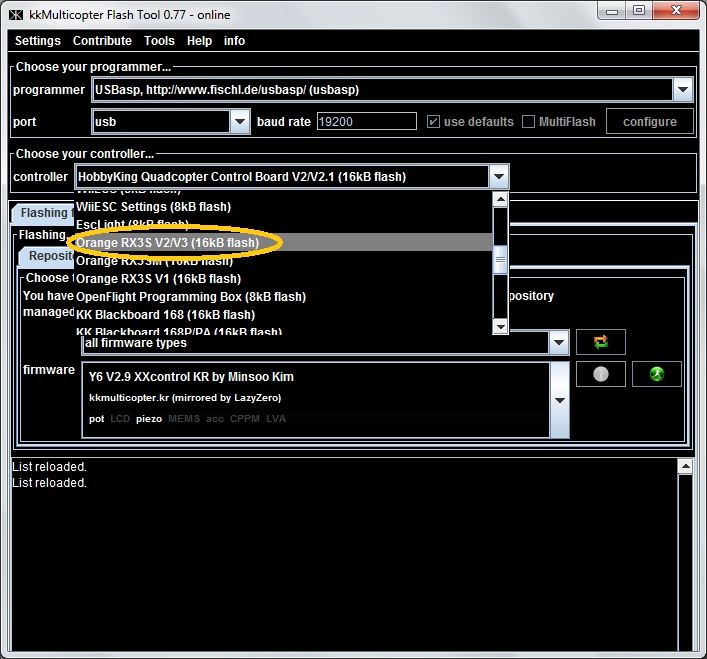707x659 pixels.
Task: Open the Settings menu
Action: pos(37,41)
